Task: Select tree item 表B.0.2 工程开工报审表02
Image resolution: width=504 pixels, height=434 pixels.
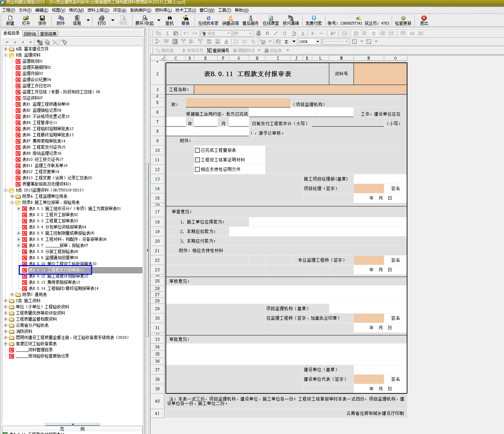Action: click(x=53, y=215)
